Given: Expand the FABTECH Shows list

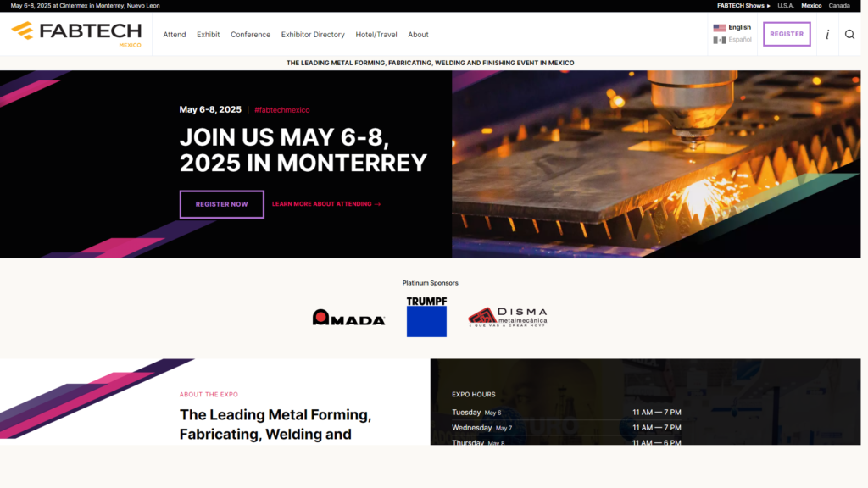Looking at the screenshot, I should pyautogui.click(x=743, y=6).
